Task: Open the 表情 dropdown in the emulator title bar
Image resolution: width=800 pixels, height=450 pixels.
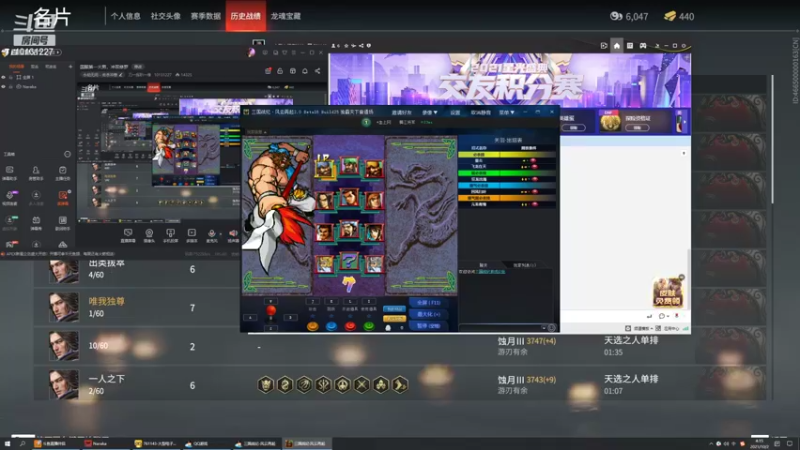Action: point(430,112)
